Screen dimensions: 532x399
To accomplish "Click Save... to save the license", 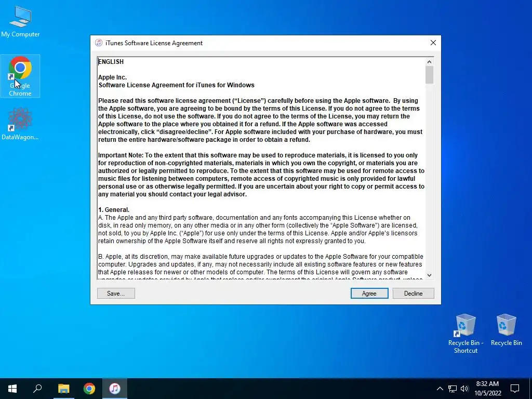I will coord(116,294).
